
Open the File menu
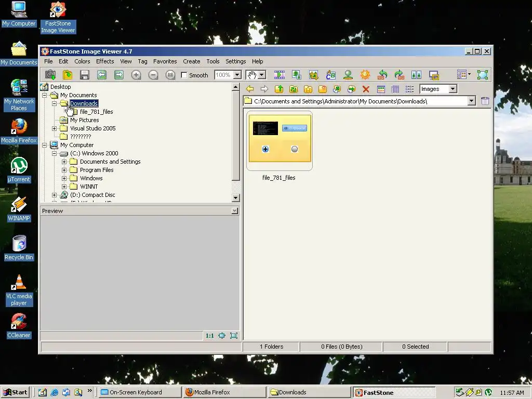point(48,61)
